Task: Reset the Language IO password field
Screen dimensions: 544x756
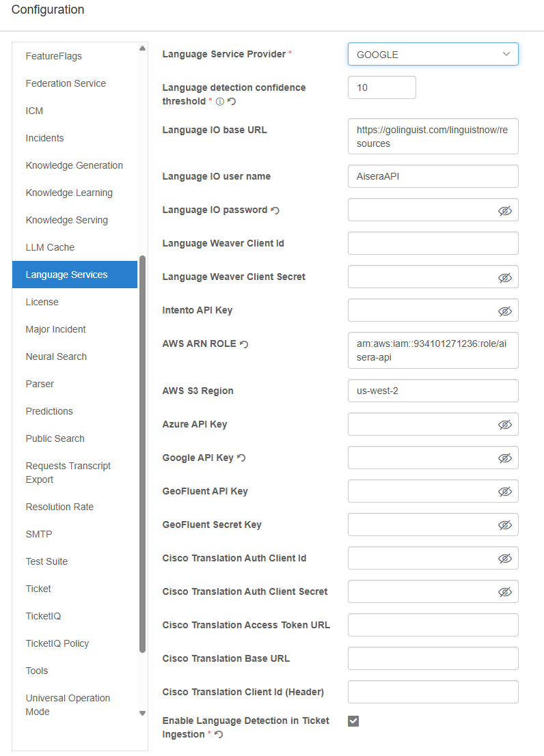Action: 275,210
